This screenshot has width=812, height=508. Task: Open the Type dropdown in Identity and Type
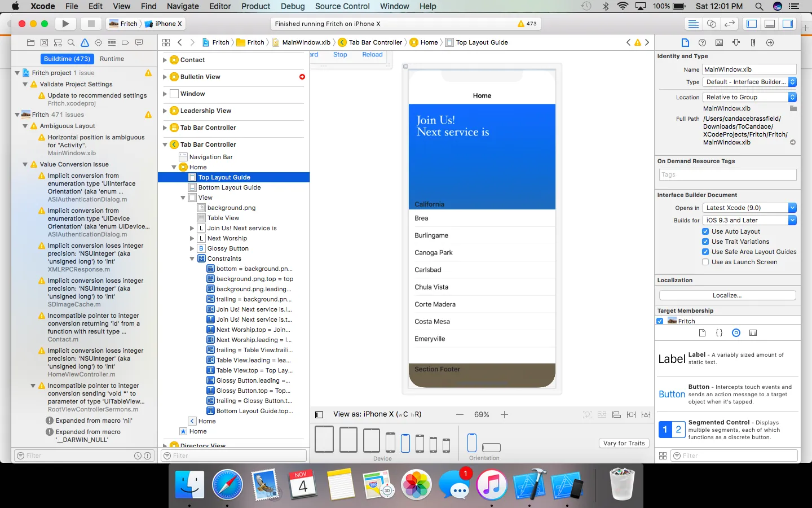(x=749, y=82)
